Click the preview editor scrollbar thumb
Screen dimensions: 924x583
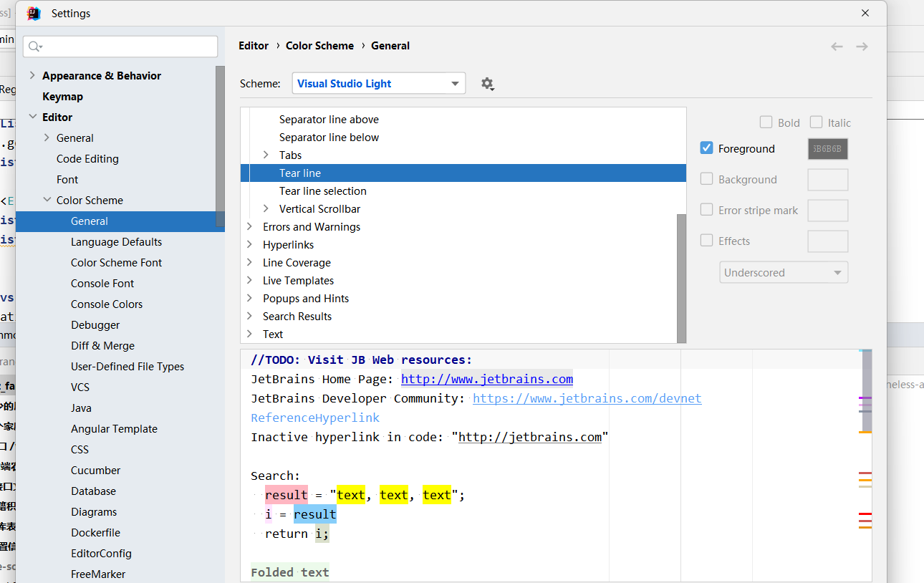(867, 391)
